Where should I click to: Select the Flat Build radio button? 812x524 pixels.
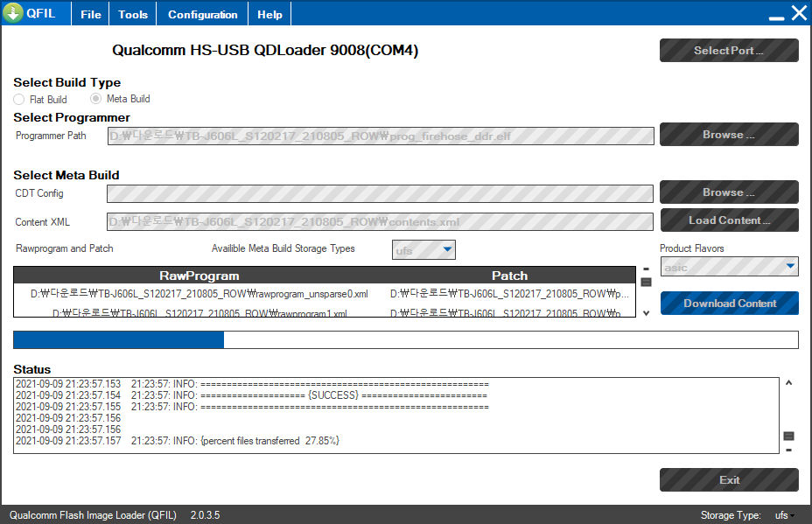point(19,100)
